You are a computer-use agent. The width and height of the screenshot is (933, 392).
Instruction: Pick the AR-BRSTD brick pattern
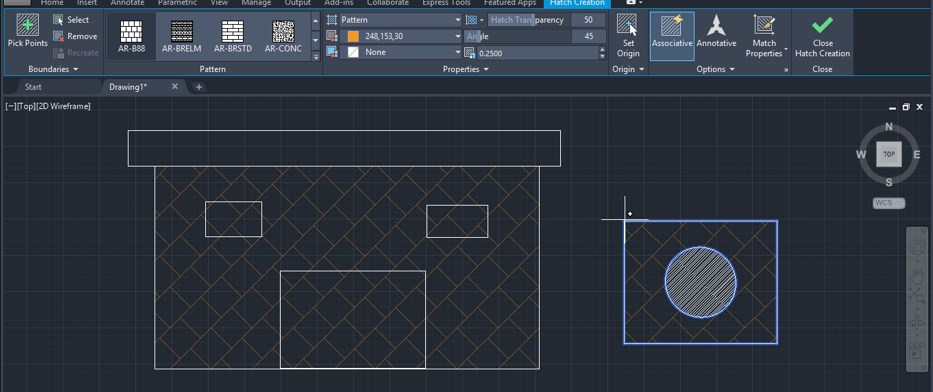tap(232, 36)
